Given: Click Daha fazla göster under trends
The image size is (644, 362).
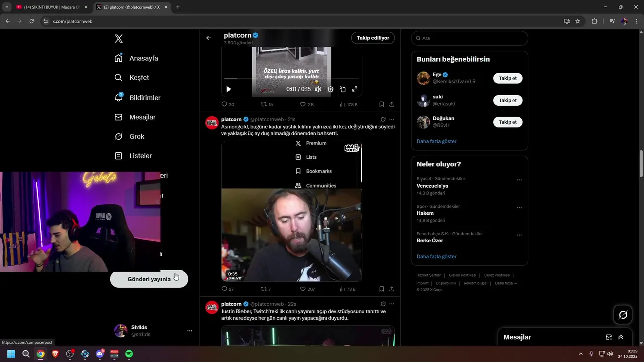Looking at the screenshot, I should 436,256.
